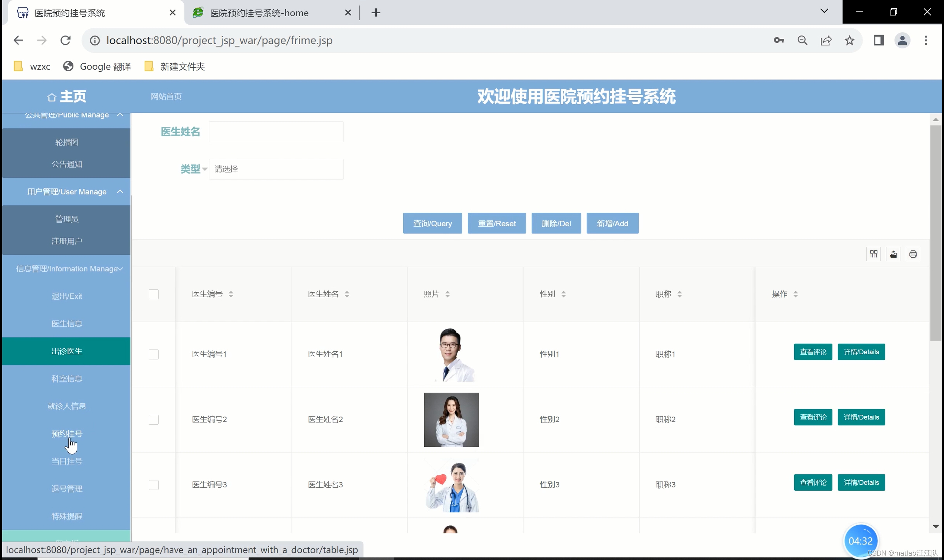Image resolution: width=944 pixels, height=560 pixels.
Task: Bookmark page with the star icon
Action: (849, 41)
